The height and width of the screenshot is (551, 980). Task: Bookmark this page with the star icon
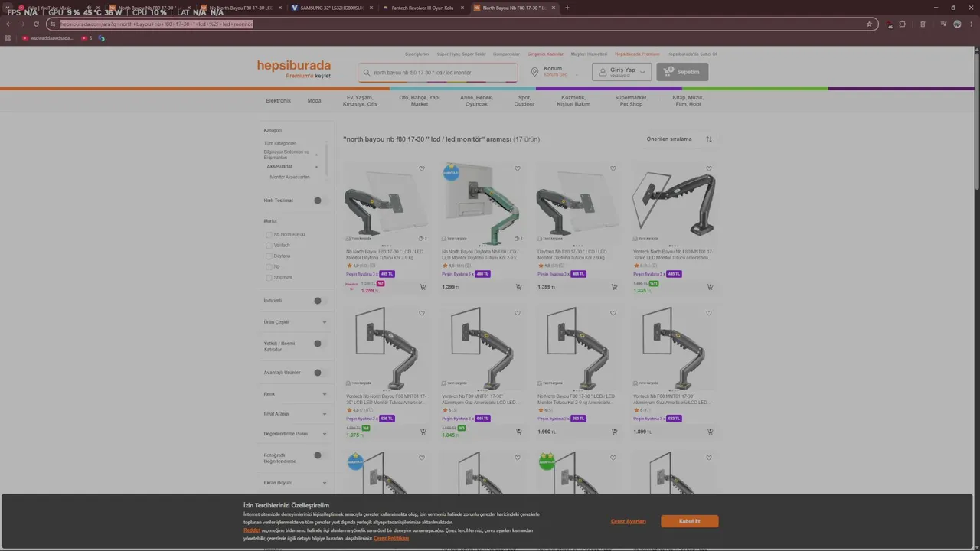point(869,24)
